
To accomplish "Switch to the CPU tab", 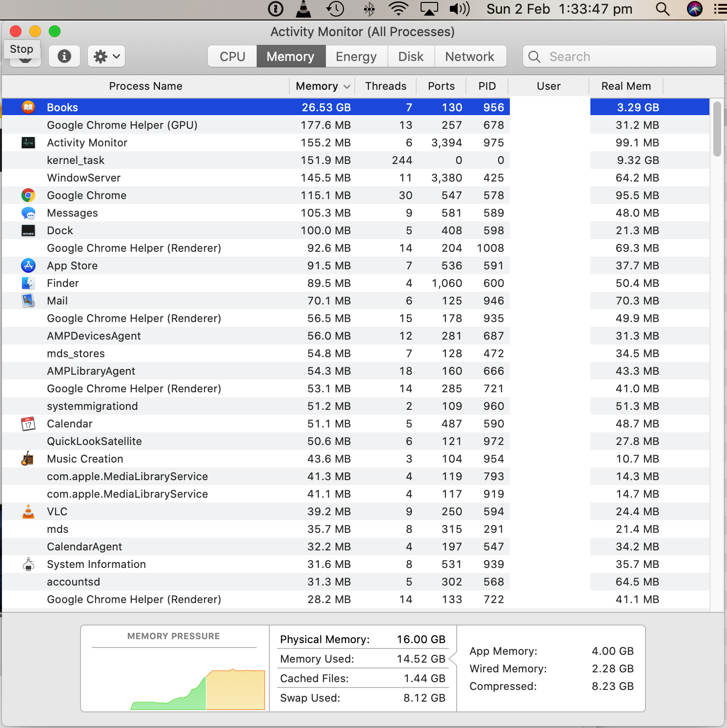I will click(232, 56).
